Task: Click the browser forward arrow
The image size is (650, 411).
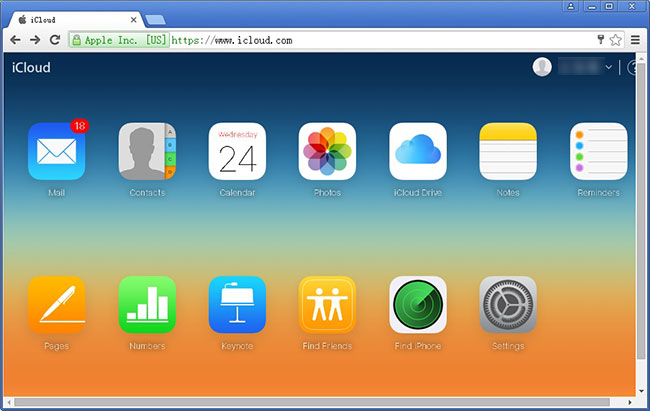Action: 35,40
